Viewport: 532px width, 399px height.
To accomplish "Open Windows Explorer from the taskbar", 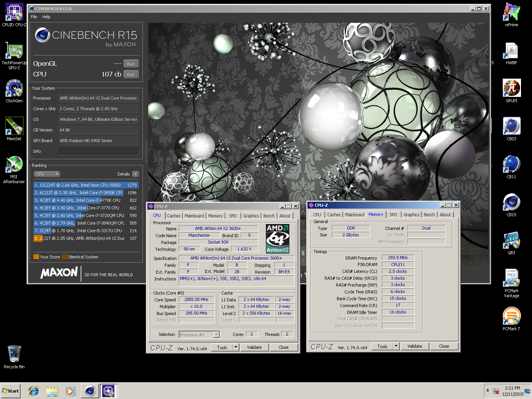I will [52, 391].
